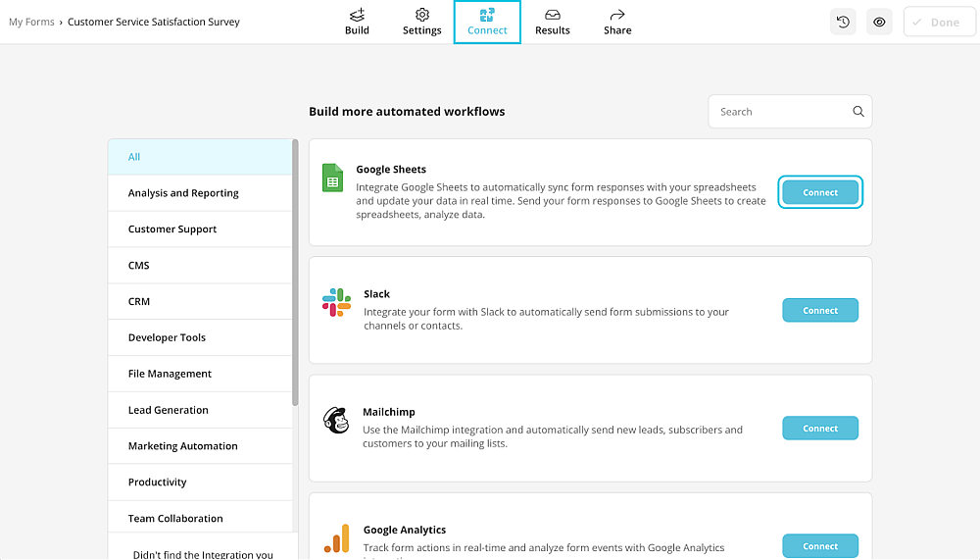The height and width of the screenshot is (560, 980).
Task: Click the revision history clock icon
Action: [843, 22]
